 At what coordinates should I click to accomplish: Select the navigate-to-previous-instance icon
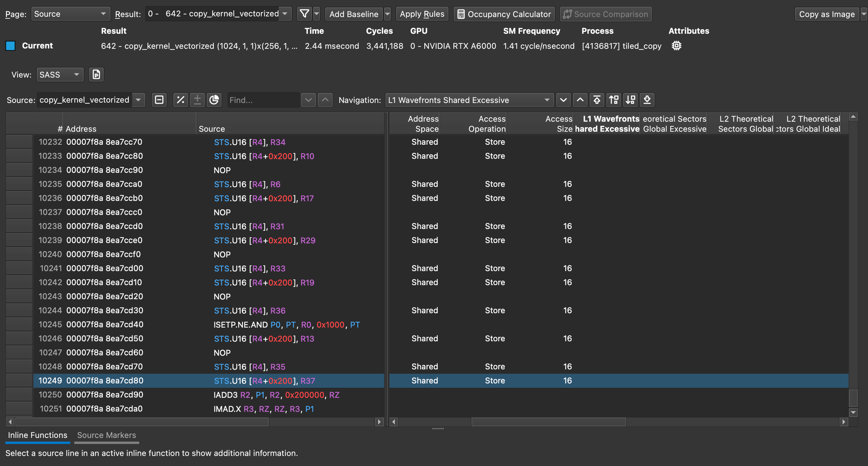point(580,100)
